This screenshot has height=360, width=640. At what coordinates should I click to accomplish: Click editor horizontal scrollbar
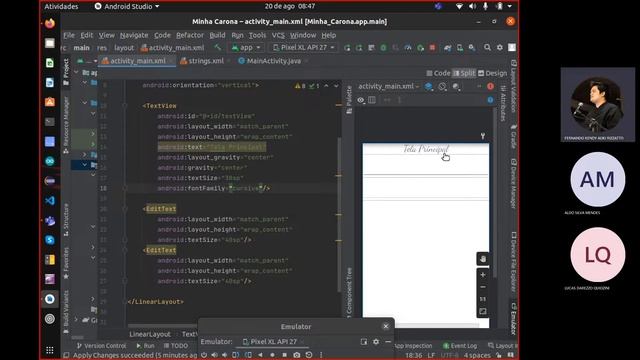point(163,326)
